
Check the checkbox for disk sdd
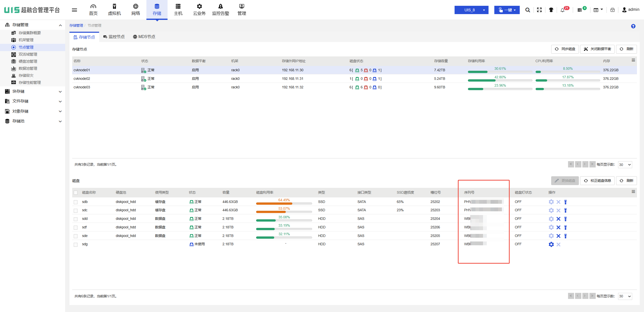point(75,219)
